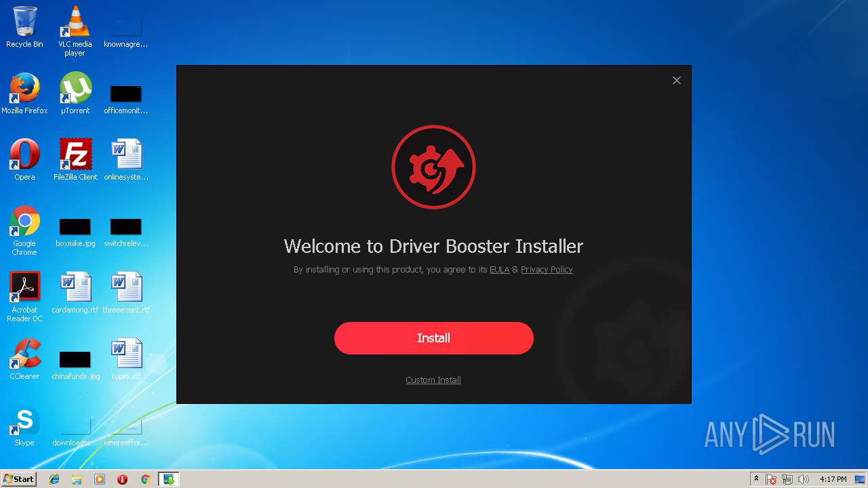Screen dimensions: 868x488
Task: Select the topmi.rtf file
Action: point(126,359)
